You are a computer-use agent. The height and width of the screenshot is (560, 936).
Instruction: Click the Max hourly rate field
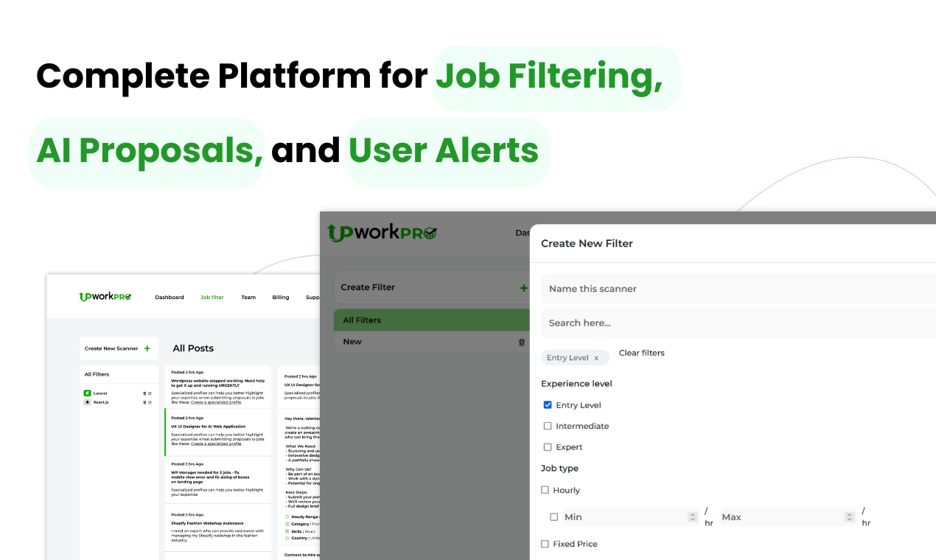coord(788,517)
